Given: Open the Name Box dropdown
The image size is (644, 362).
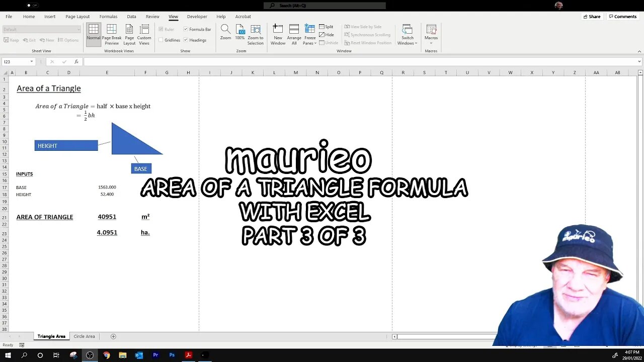Looking at the screenshot, I should pos(32,62).
